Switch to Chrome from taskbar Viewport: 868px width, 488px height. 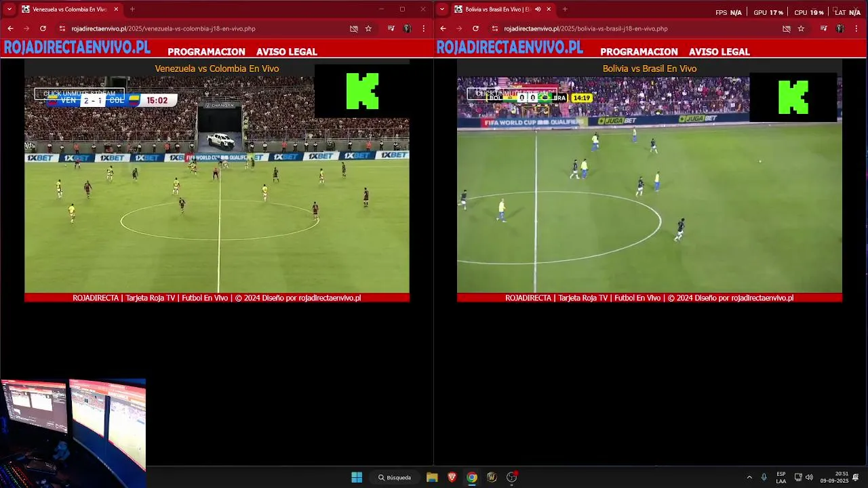point(472,477)
